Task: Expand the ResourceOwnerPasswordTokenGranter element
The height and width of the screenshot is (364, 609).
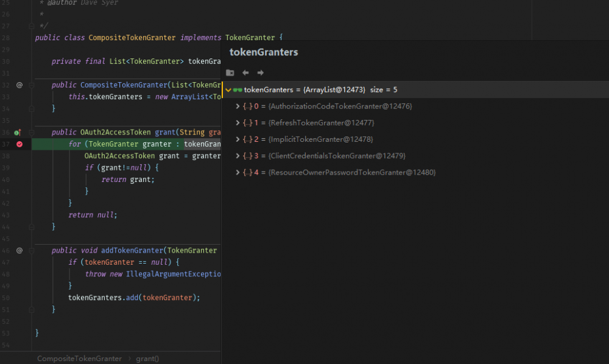Action: tap(238, 173)
